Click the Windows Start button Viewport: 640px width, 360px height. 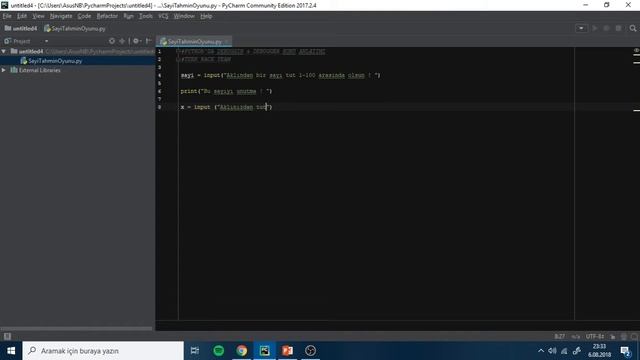(x=11, y=351)
